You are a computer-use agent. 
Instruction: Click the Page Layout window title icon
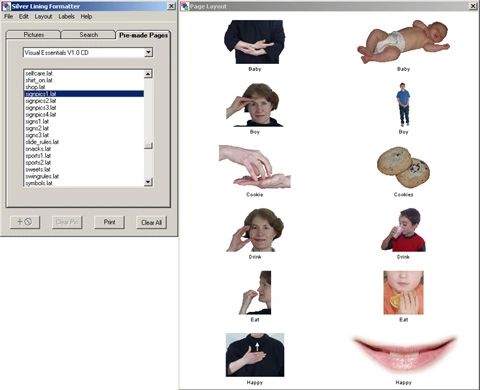coord(185,6)
